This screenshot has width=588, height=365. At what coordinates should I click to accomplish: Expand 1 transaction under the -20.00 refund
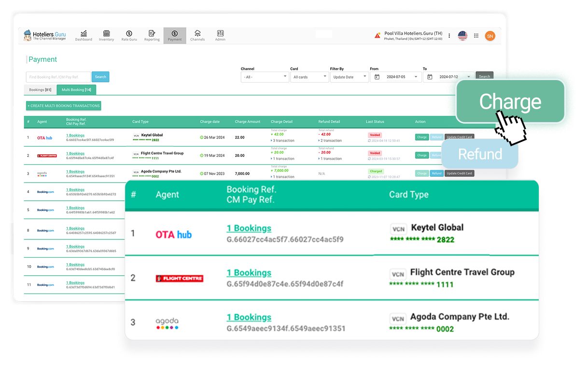(x=330, y=159)
